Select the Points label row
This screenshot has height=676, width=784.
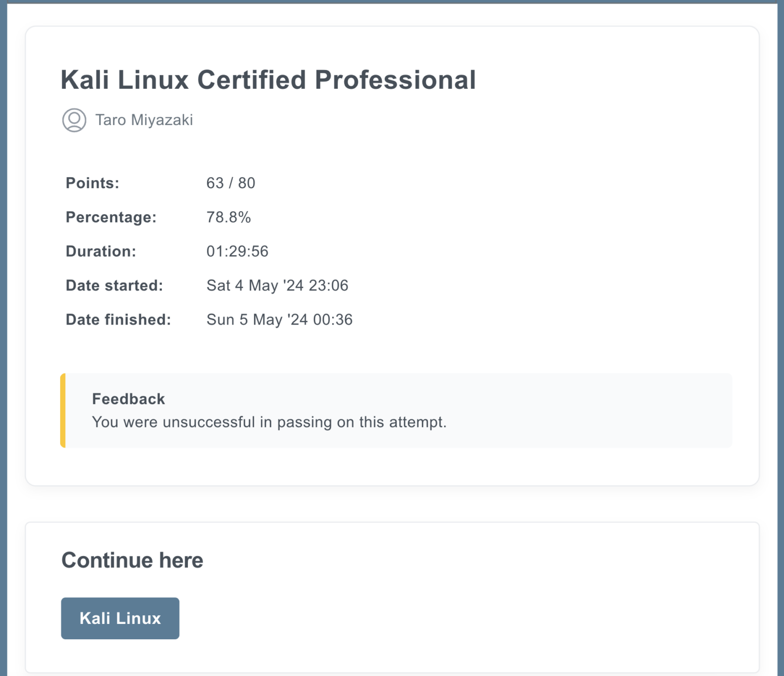pos(92,183)
